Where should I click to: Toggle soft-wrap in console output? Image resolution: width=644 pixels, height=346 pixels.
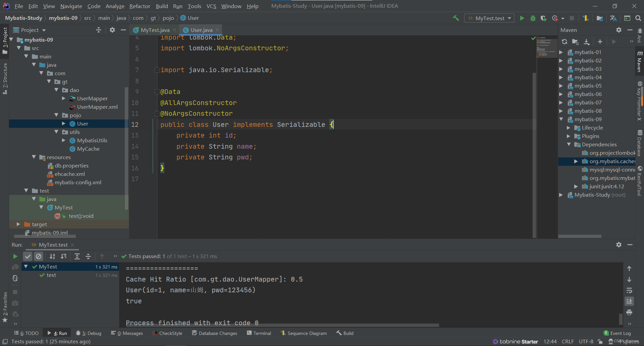coord(629,290)
